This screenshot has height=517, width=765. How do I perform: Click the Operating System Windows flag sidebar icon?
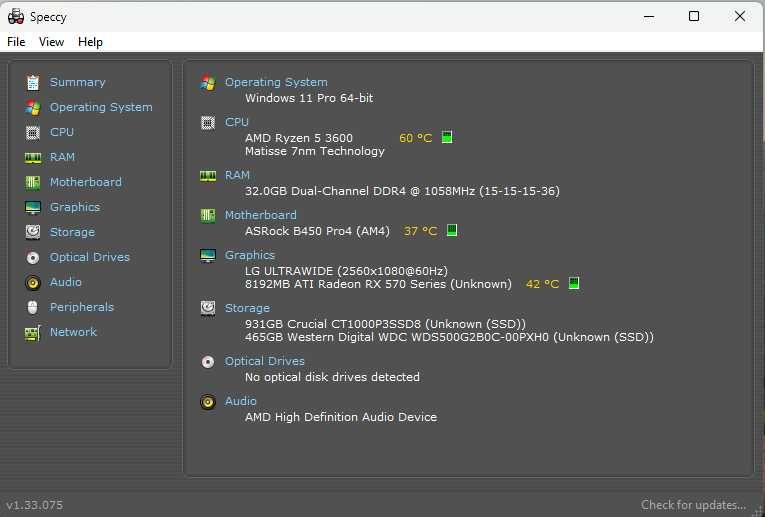pyautogui.click(x=33, y=107)
